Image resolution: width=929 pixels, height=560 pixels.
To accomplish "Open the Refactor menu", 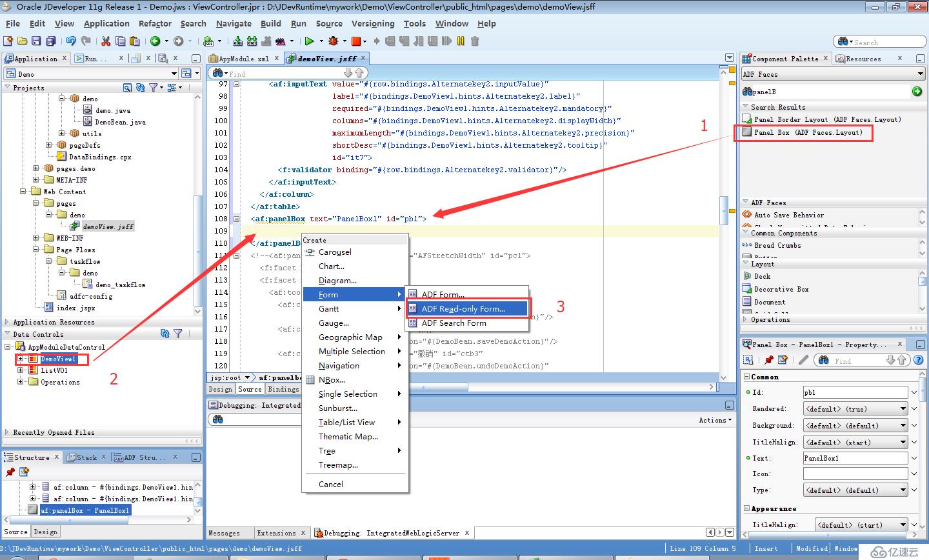I will tap(155, 23).
